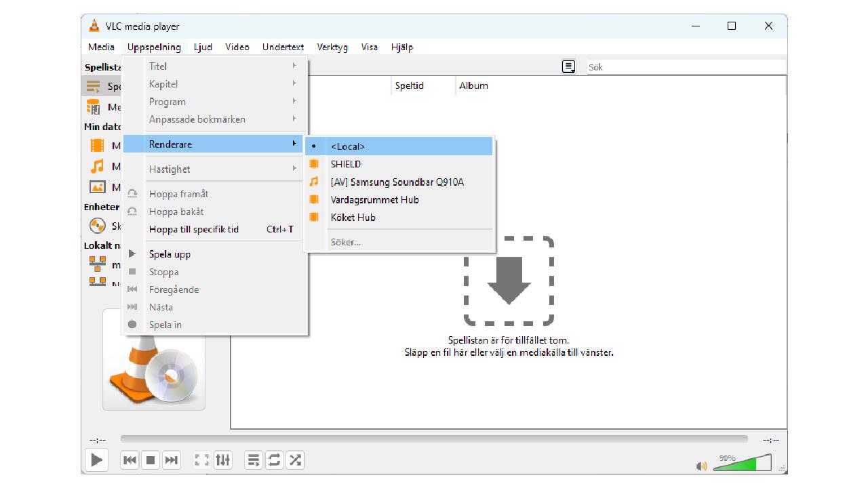Toggle loop repeat mode

(x=274, y=460)
